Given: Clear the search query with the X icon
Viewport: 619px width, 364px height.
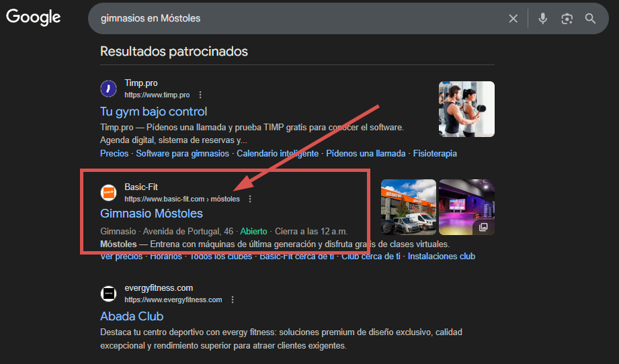Looking at the screenshot, I should 513,19.
